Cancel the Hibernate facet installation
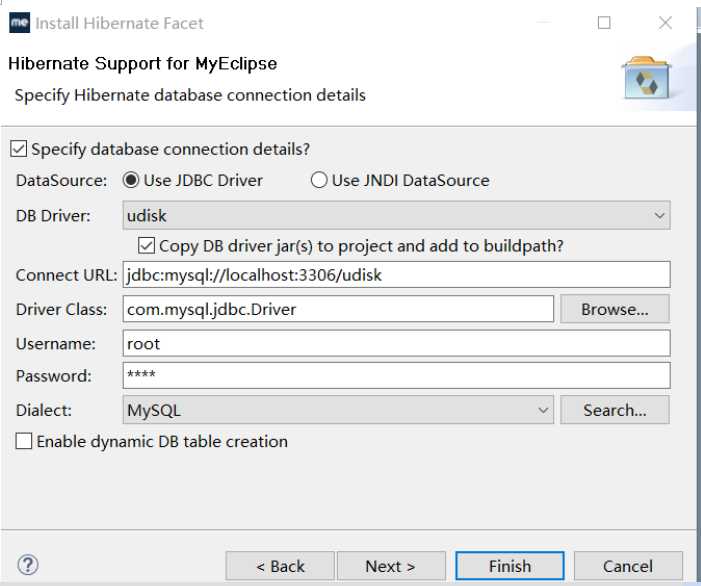 (x=628, y=566)
